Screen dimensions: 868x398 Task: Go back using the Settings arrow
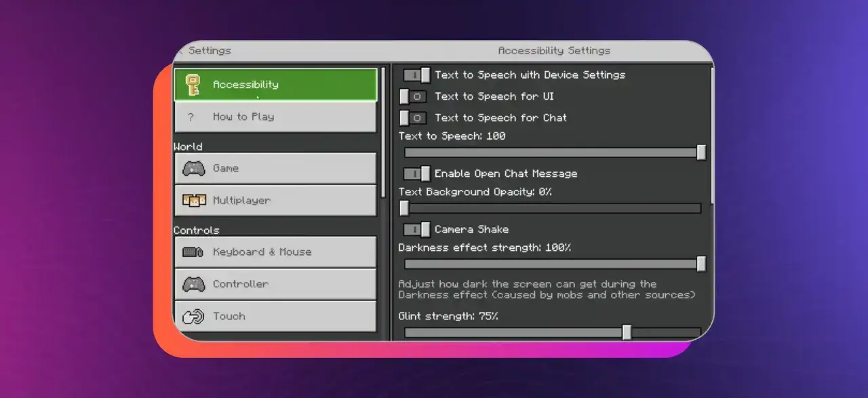180,51
